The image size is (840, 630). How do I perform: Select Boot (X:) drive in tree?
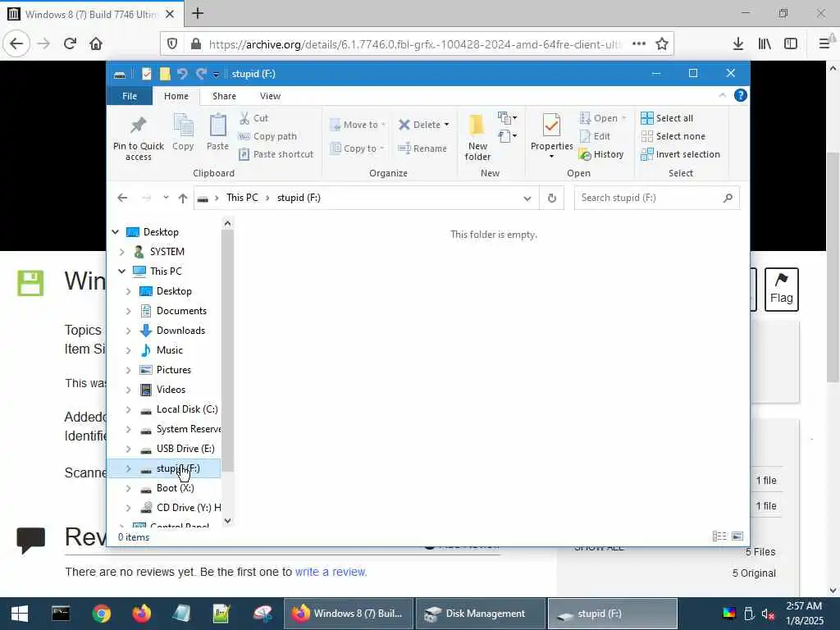[176, 488]
